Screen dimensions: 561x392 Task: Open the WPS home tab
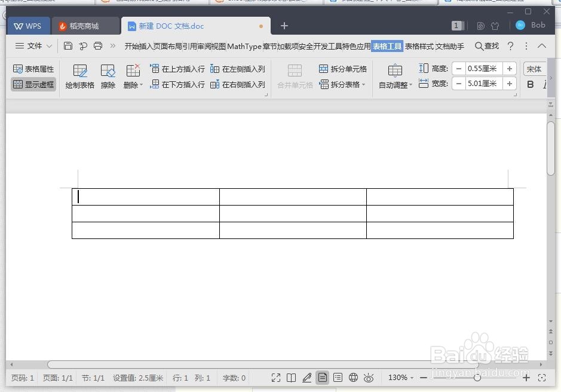[x=28, y=26]
